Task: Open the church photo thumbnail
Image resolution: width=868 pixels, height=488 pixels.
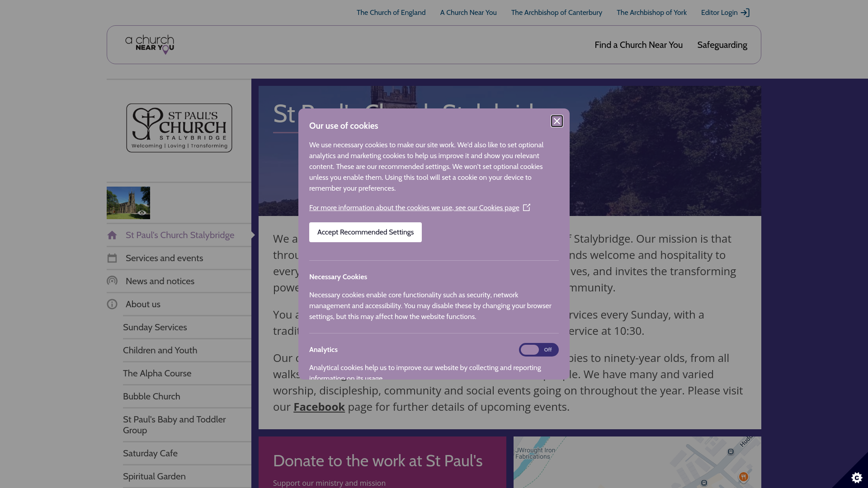Action: (x=128, y=203)
